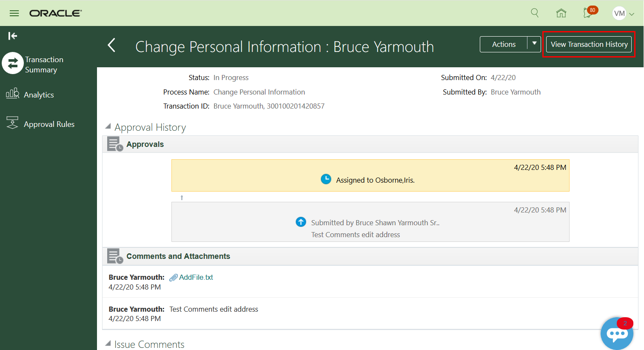Collapse the Approval History section
This screenshot has height=350, width=644.
(108, 126)
